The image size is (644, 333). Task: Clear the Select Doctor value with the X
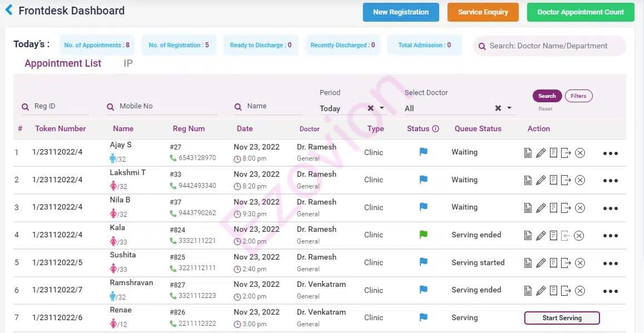[x=498, y=108]
